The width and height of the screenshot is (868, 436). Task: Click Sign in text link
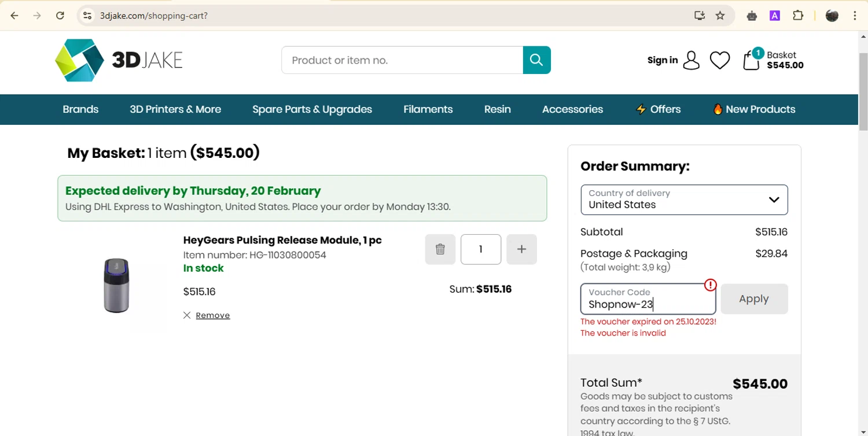coord(663,60)
